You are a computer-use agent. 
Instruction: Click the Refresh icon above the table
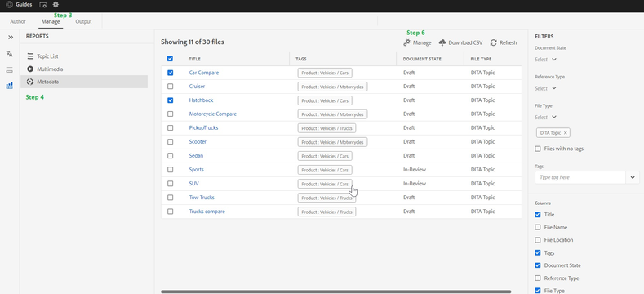[x=494, y=42]
